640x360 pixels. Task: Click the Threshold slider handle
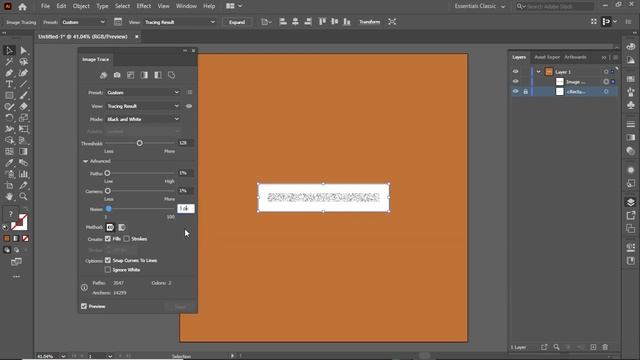pyautogui.click(x=140, y=143)
